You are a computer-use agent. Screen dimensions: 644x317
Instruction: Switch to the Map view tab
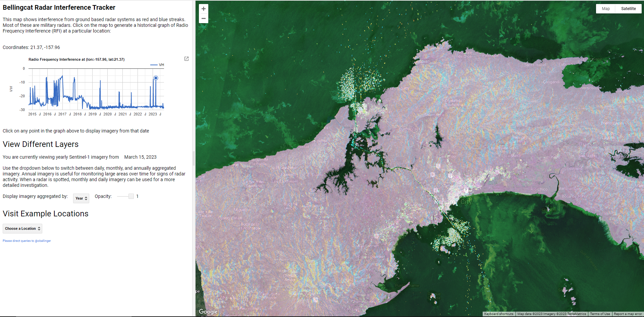605,9
